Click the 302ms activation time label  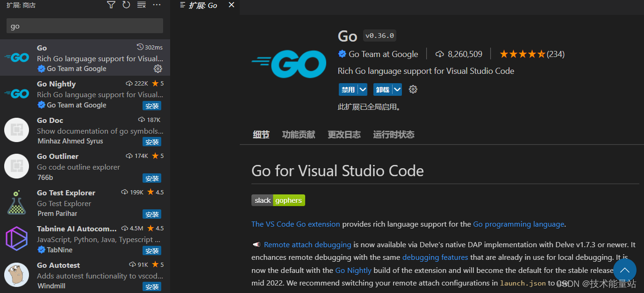tap(150, 47)
